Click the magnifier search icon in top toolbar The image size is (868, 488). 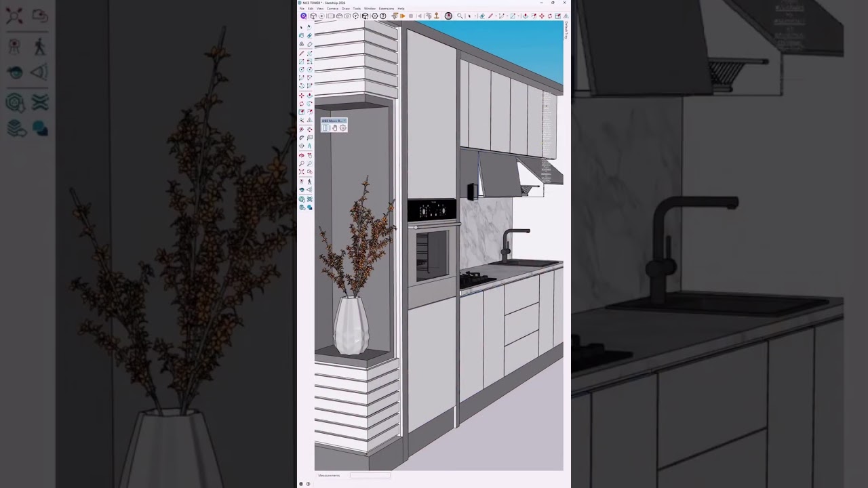pyautogui.click(x=460, y=16)
